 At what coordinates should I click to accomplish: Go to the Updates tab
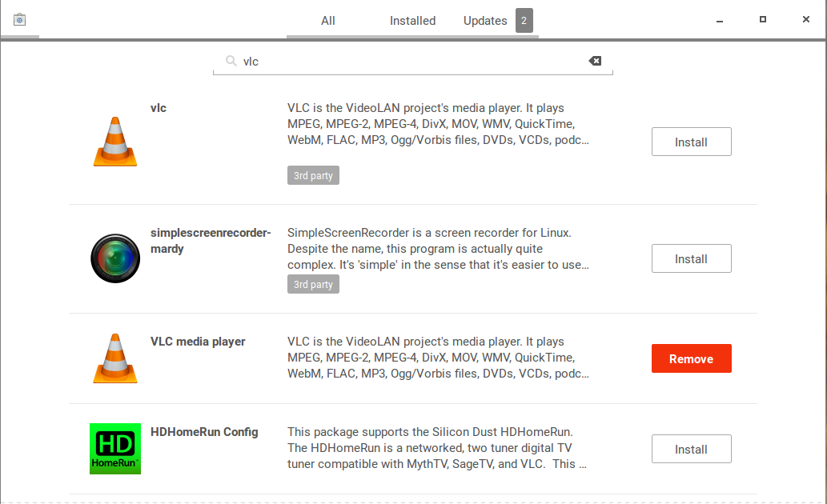click(x=485, y=21)
